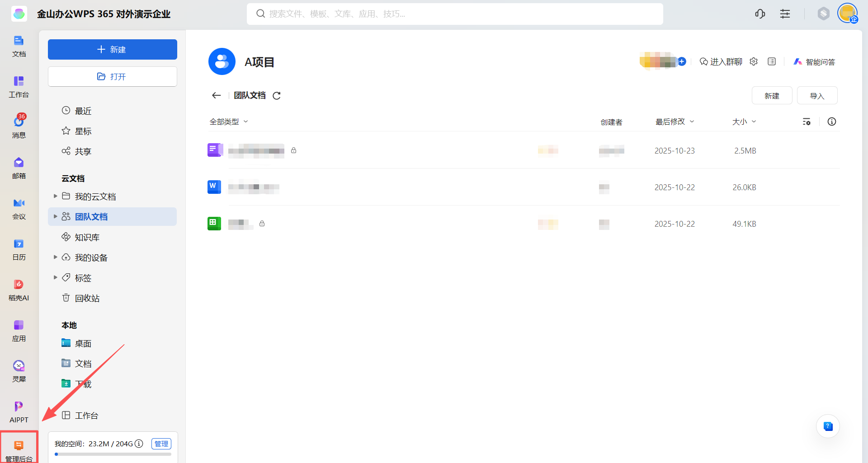Open the 会议 meeting icon
Screen dimensions: 868x463
click(19, 209)
